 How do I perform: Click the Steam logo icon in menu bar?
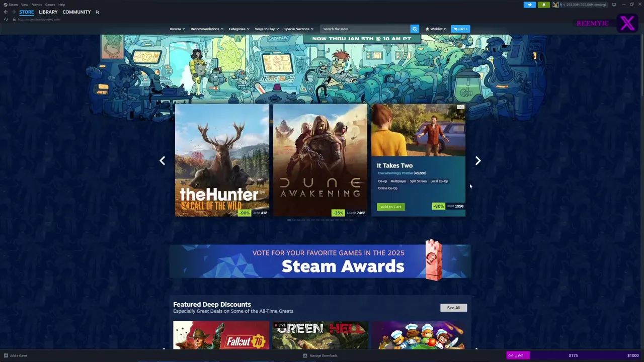coord(6,5)
